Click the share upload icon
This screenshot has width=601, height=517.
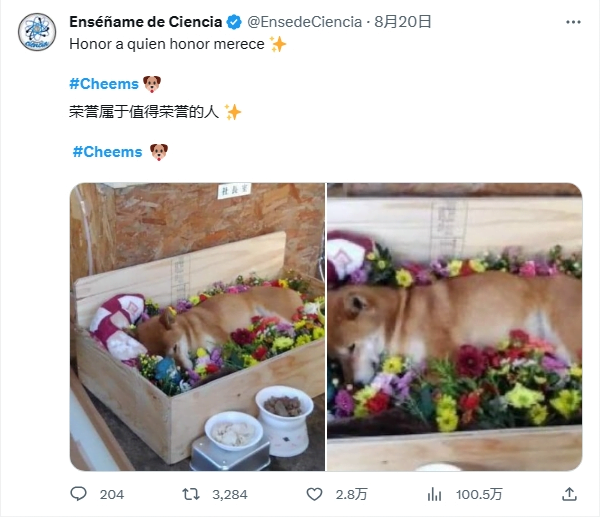pos(569,494)
